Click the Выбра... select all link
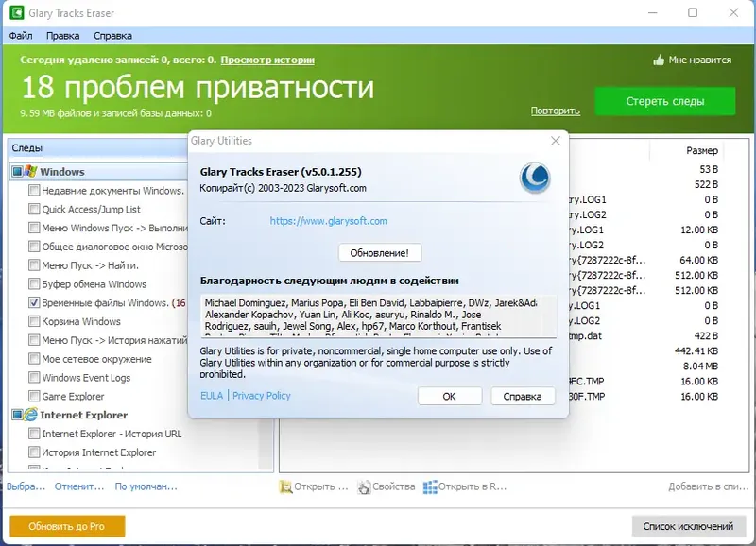Viewport: 756px width, 546px height. pos(26,486)
